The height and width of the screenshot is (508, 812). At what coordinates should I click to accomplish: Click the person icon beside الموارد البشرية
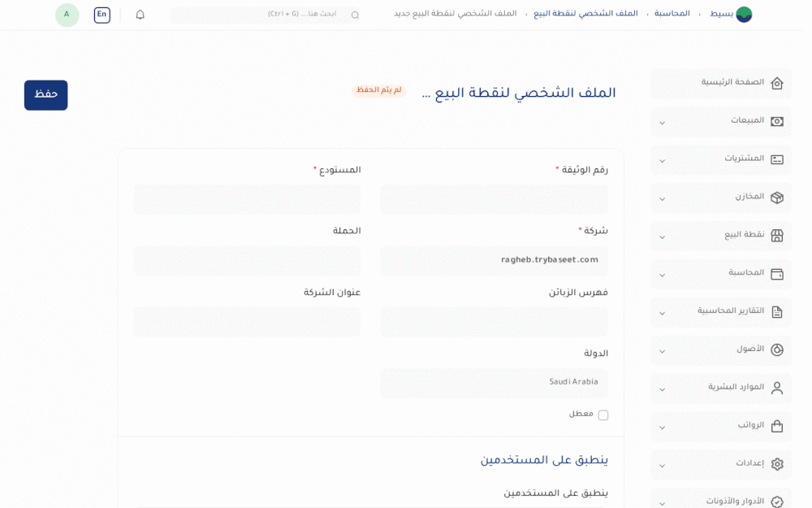[777, 388]
